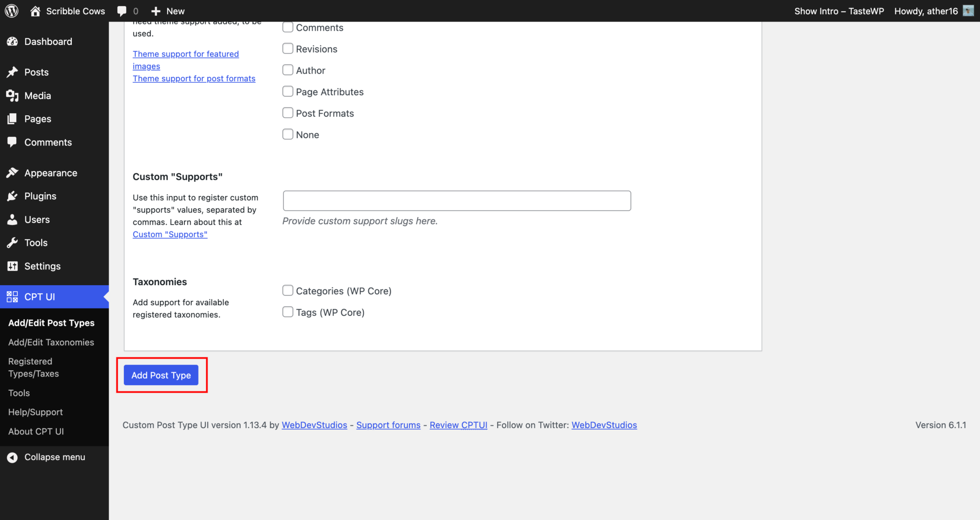Click the custom supports input field
Viewport: 980px width, 520px height.
point(456,200)
